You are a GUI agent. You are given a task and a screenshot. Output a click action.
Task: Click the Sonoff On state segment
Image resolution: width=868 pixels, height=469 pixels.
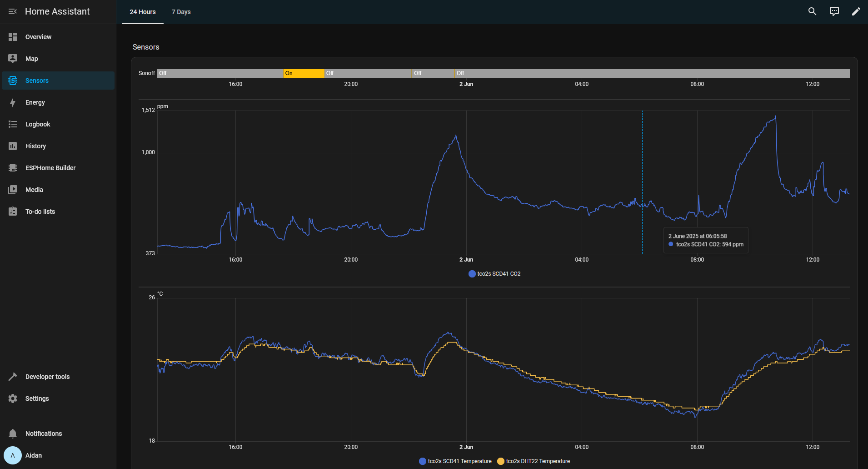(304, 73)
